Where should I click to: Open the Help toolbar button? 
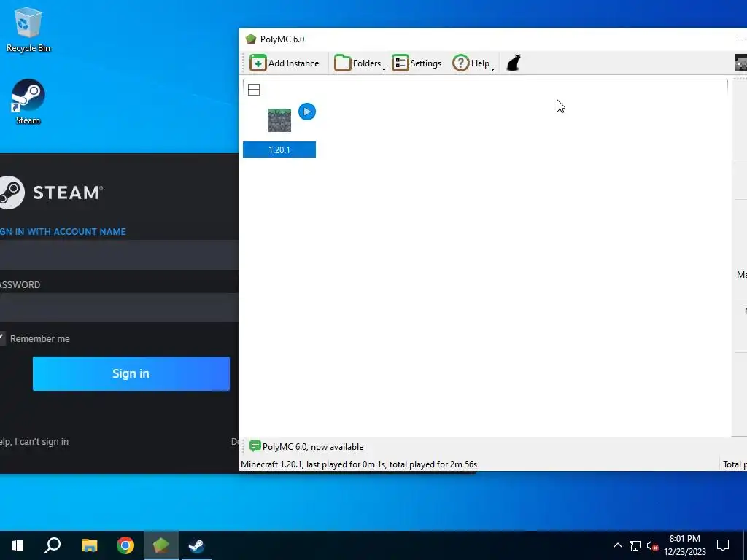(x=471, y=63)
